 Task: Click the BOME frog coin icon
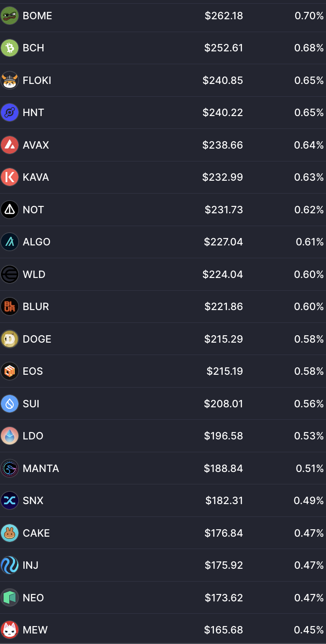coord(10,16)
